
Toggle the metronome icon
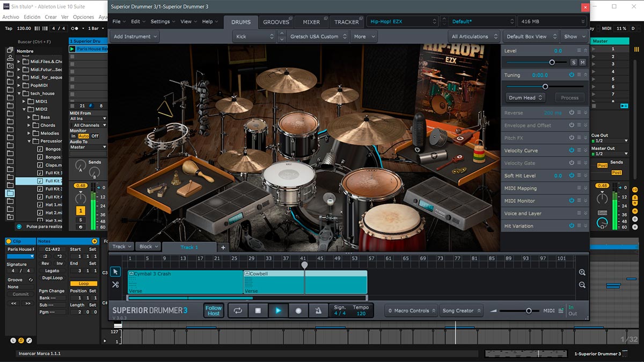[319, 311]
